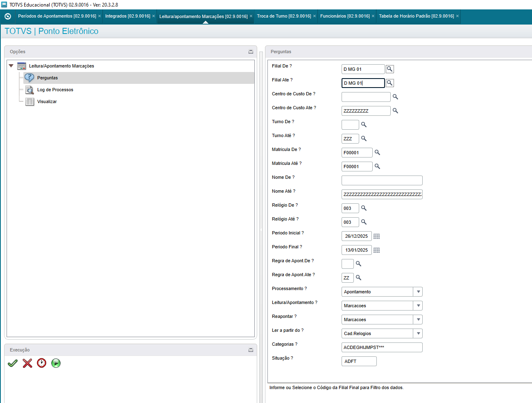Click the Matricula De input field
This screenshot has height=403, width=532.
(357, 153)
